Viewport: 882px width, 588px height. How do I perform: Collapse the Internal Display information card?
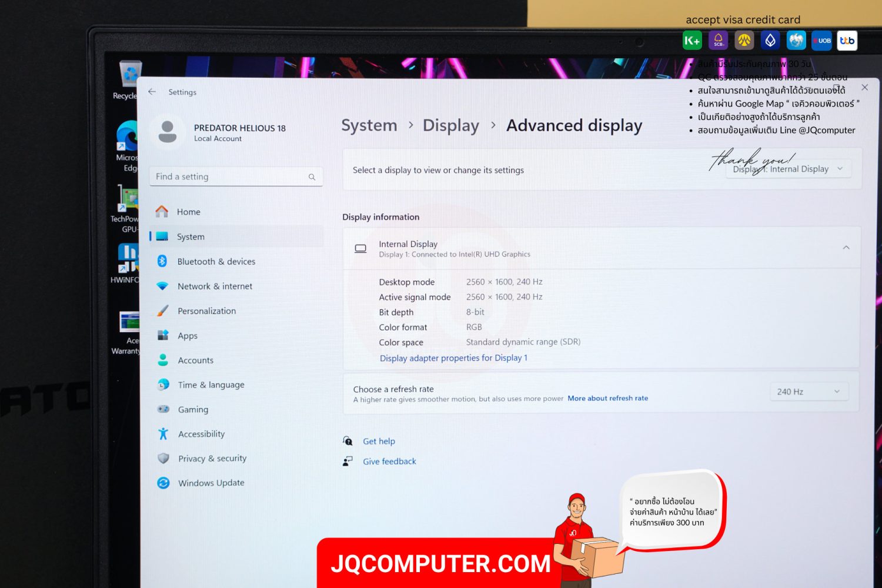coord(846,248)
